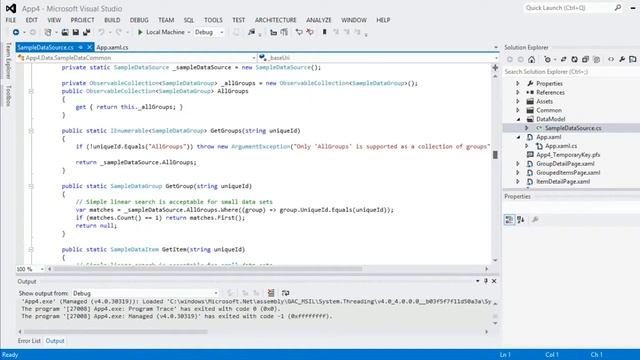Select SampleDataSource.cs in Solution Explorer
Viewport: 640px width, 360px height.
tap(573, 128)
